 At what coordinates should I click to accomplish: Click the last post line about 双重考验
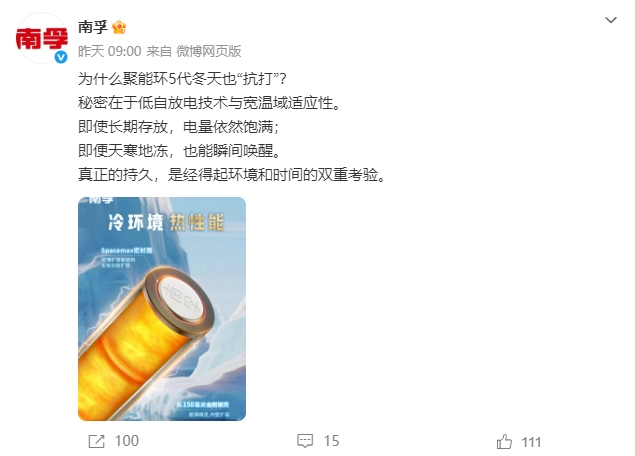click(232, 175)
